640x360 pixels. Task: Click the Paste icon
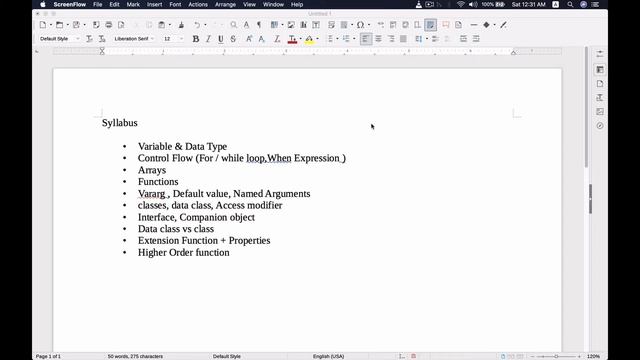click(162, 25)
